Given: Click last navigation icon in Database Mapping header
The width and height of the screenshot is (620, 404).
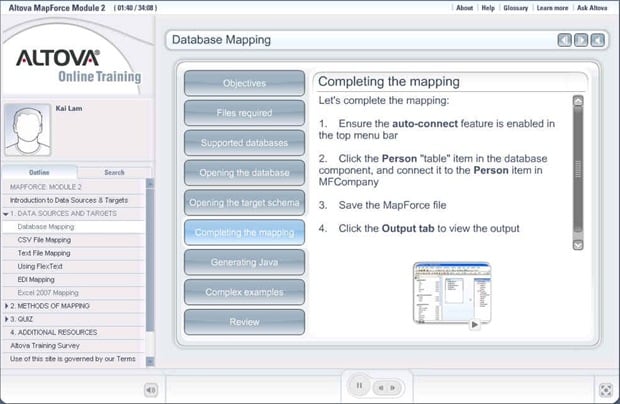Looking at the screenshot, I should pos(597,40).
